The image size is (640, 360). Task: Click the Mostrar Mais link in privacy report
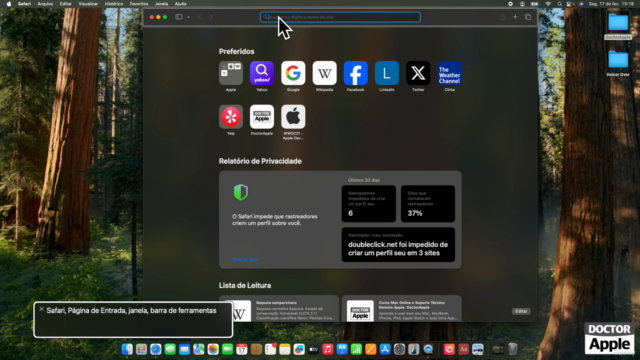tap(245, 259)
